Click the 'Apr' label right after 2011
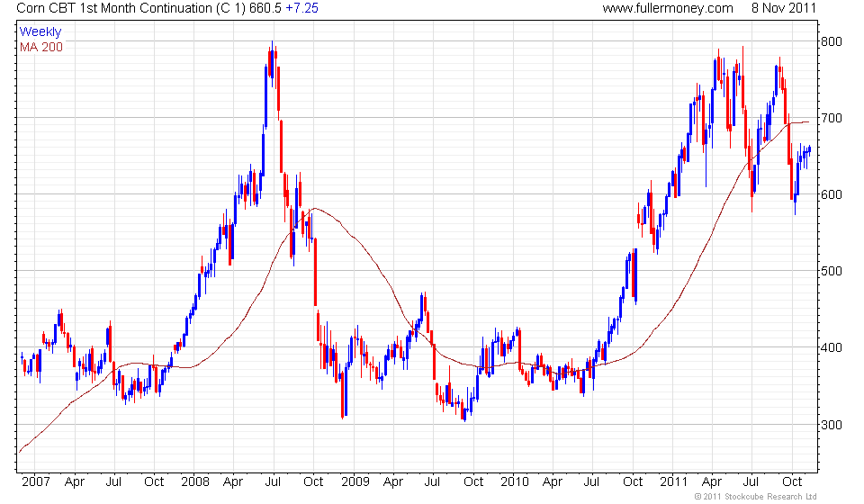 pyautogui.click(x=712, y=482)
